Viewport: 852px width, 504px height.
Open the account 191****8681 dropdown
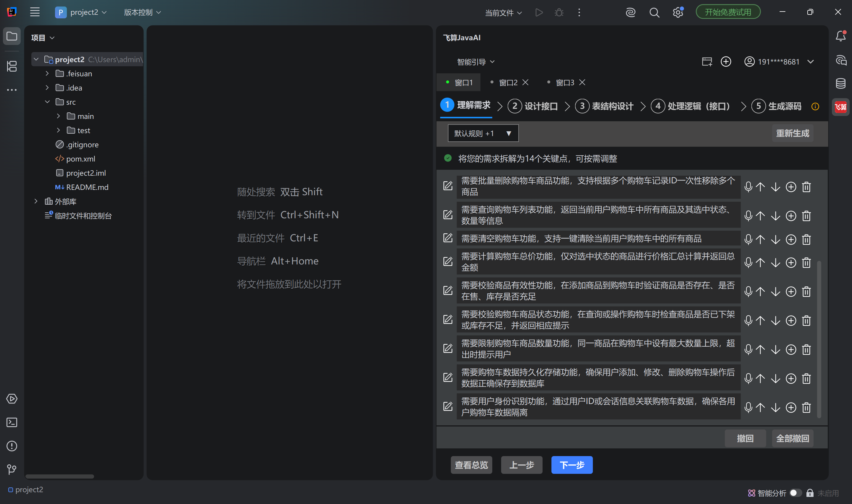point(779,62)
